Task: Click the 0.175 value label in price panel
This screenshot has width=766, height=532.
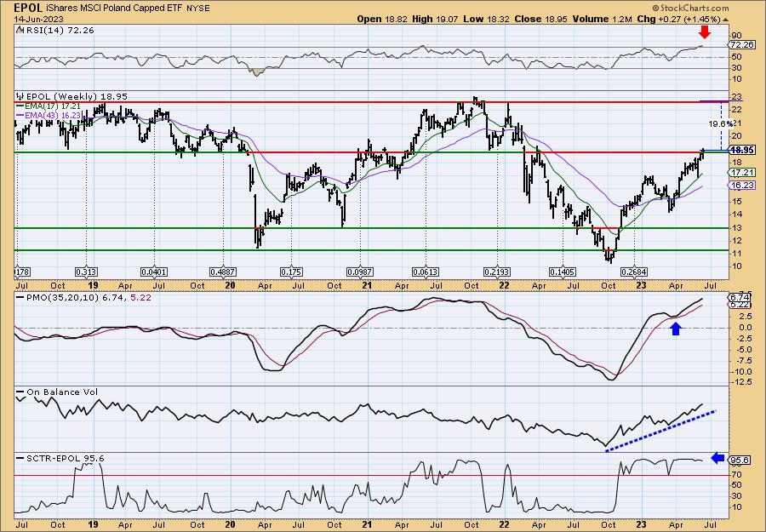Action: tap(291, 272)
